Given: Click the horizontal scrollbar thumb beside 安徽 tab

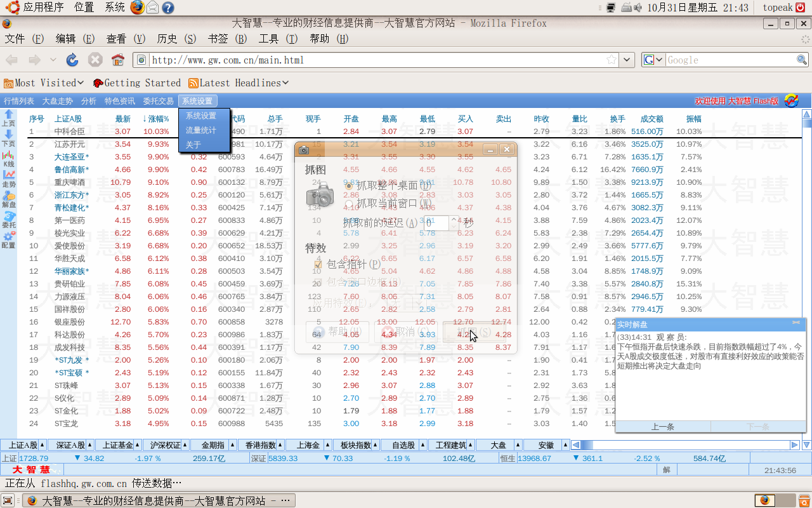Looking at the screenshot, I should tap(586, 445).
